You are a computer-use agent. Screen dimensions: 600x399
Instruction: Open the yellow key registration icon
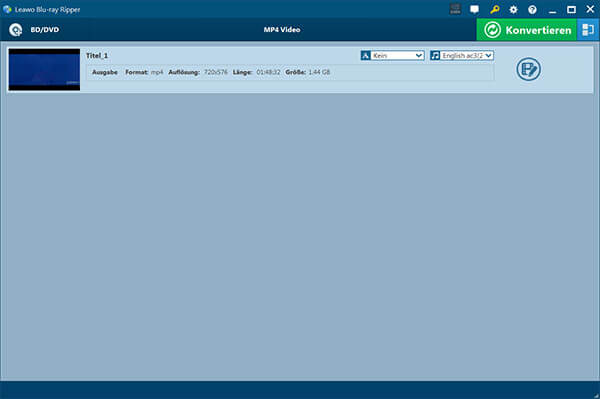tap(494, 9)
